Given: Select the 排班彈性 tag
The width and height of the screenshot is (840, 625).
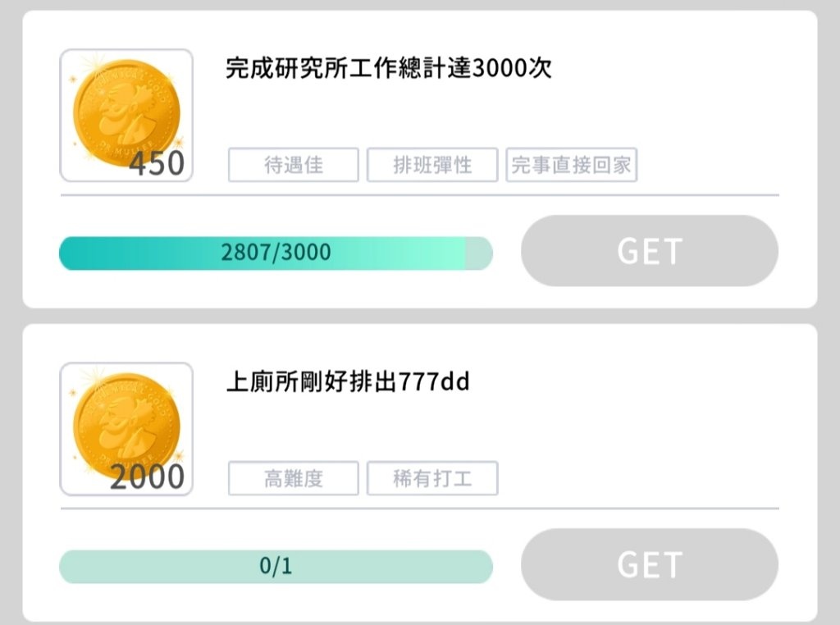Looking at the screenshot, I should (x=432, y=165).
